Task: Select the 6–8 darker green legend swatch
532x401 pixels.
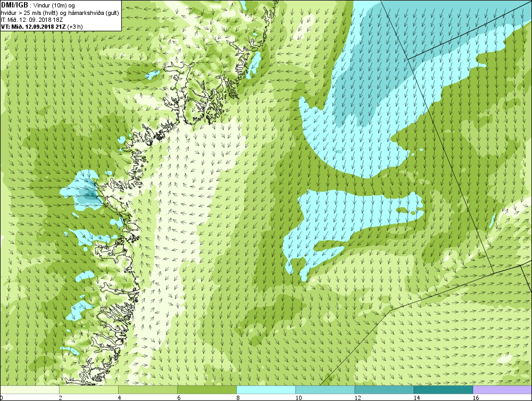Action: pos(207,389)
